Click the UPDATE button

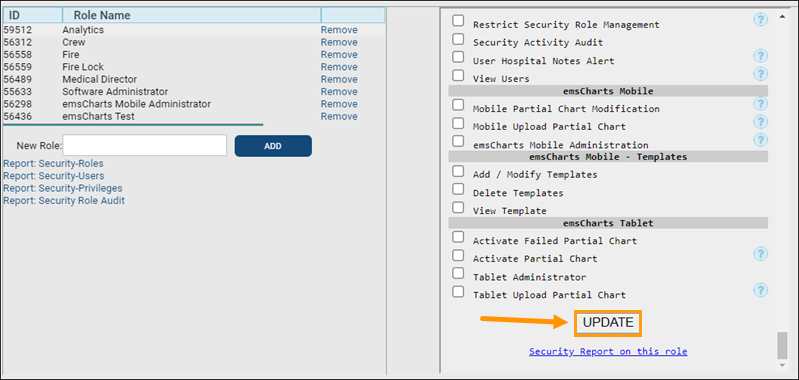tap(608, 323)
